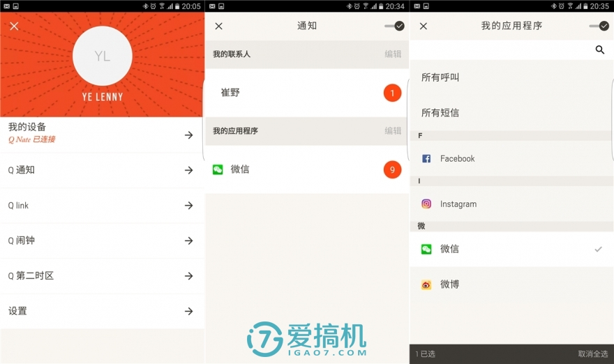
Task: Select the Q 通知 menu entry
Action: tap(102, 170)
